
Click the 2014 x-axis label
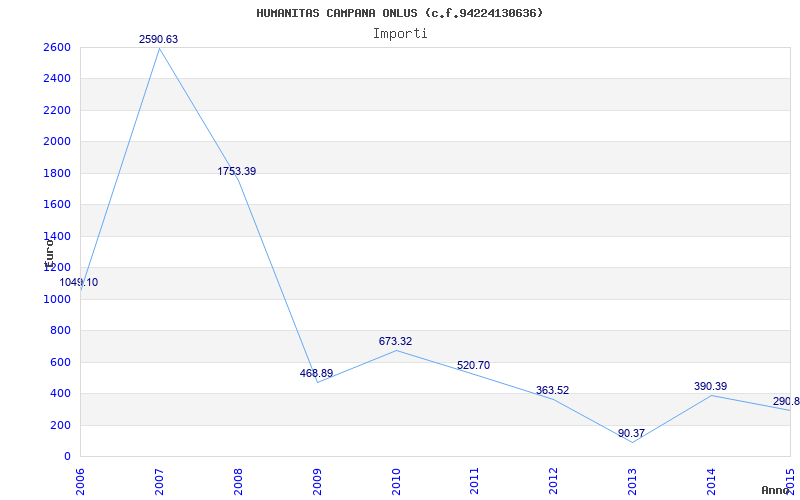711,481
